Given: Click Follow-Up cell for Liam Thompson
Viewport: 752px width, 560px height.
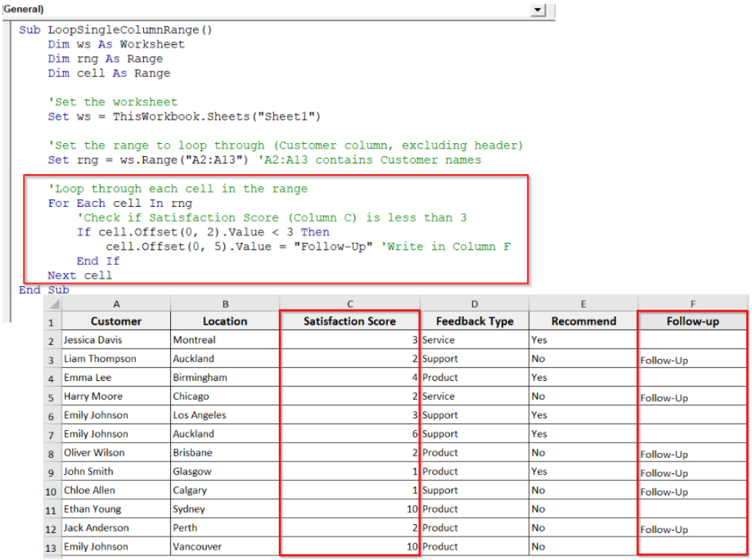Looking at the screenshot, I should 693,359.
